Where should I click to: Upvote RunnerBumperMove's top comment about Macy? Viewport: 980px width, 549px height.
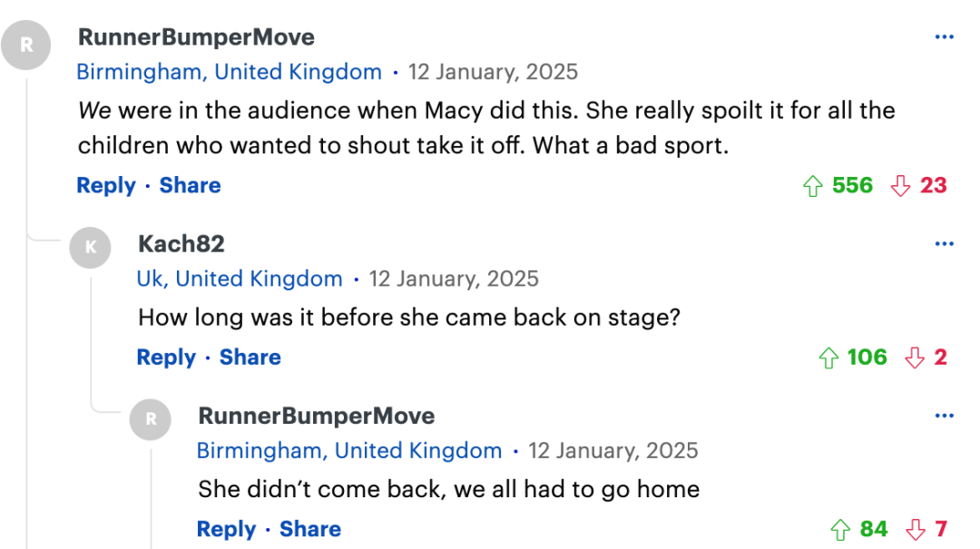tap(812, 186)
